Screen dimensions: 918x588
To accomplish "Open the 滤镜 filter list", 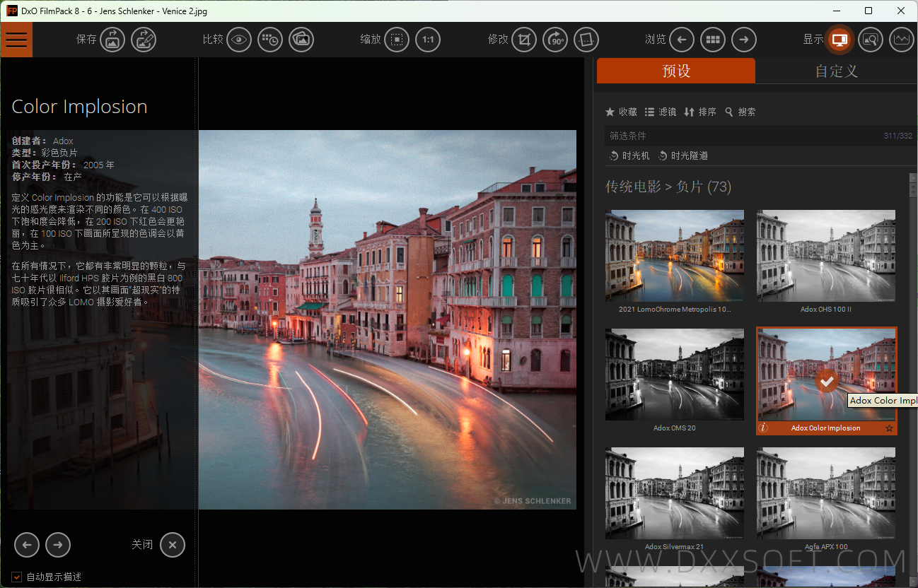I will [x=661, y=112].
